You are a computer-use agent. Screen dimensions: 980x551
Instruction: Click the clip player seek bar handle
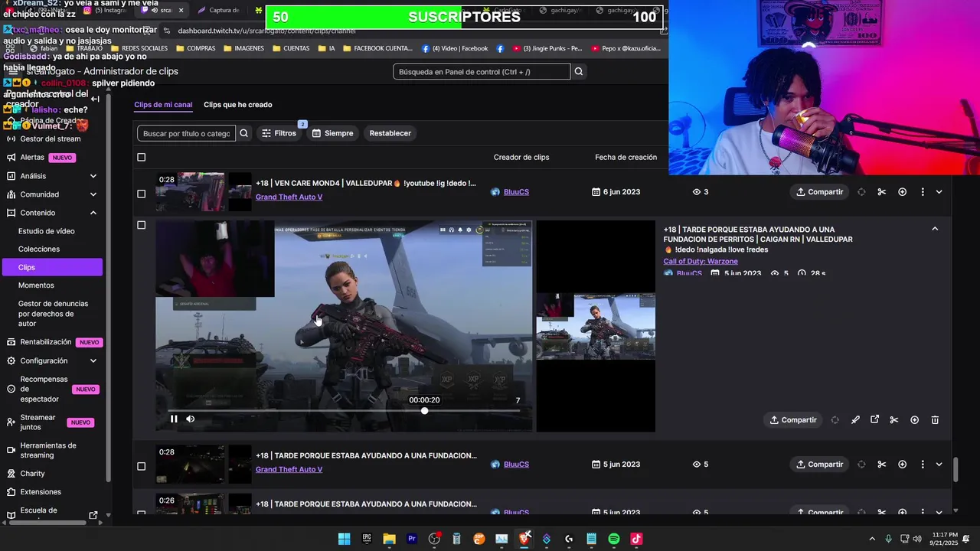[424, 411]
